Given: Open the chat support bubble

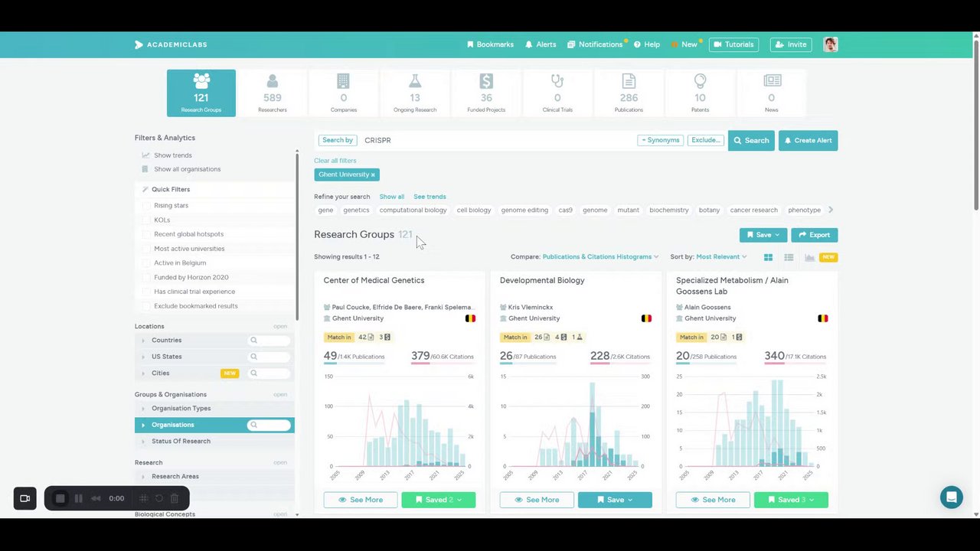Looking at the screenshot, I should tap(952, 497).
